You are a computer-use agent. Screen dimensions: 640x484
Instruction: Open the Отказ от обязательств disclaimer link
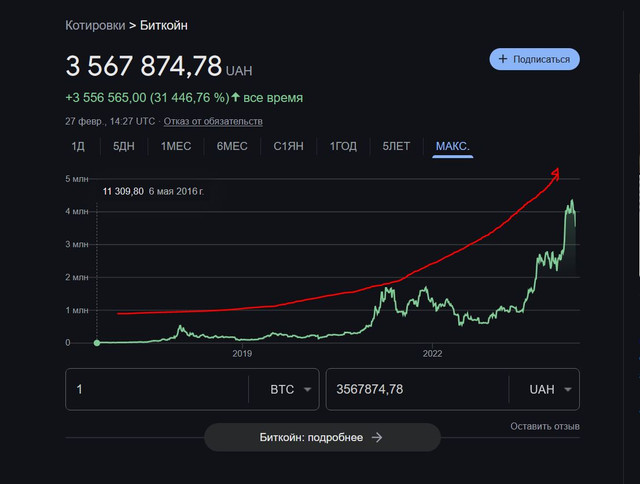[x=213, y=121]
